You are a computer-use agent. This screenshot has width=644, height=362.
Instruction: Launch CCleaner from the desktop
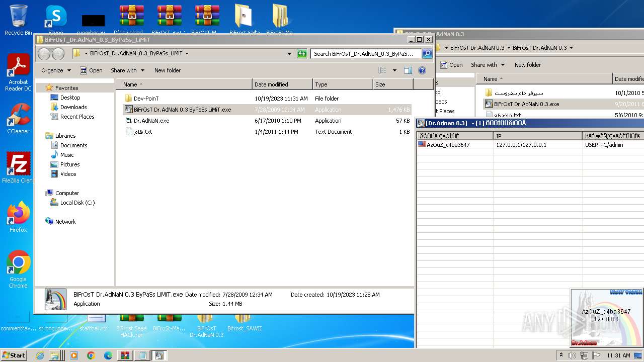click(18, 119)
